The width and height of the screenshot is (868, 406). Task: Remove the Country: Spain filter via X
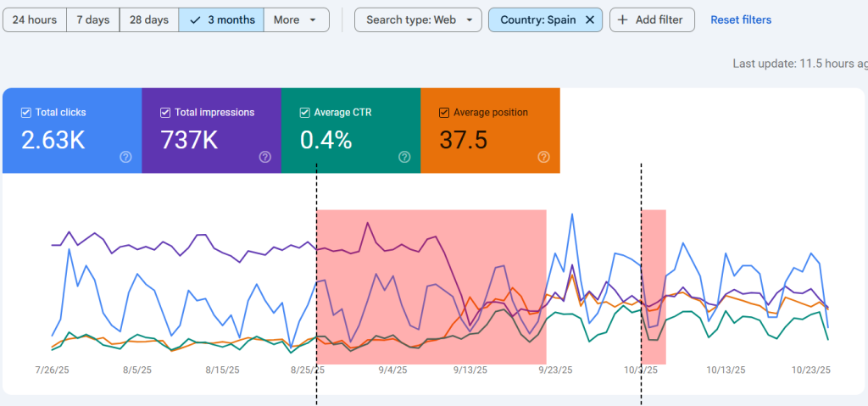(x=590, y=19)
